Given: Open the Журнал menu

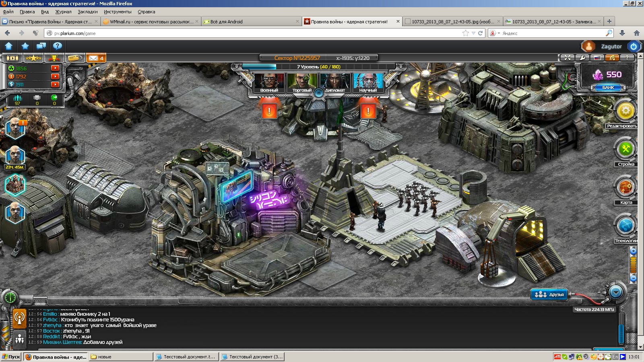Looking at the screenshot, I should tap(63, 12).
